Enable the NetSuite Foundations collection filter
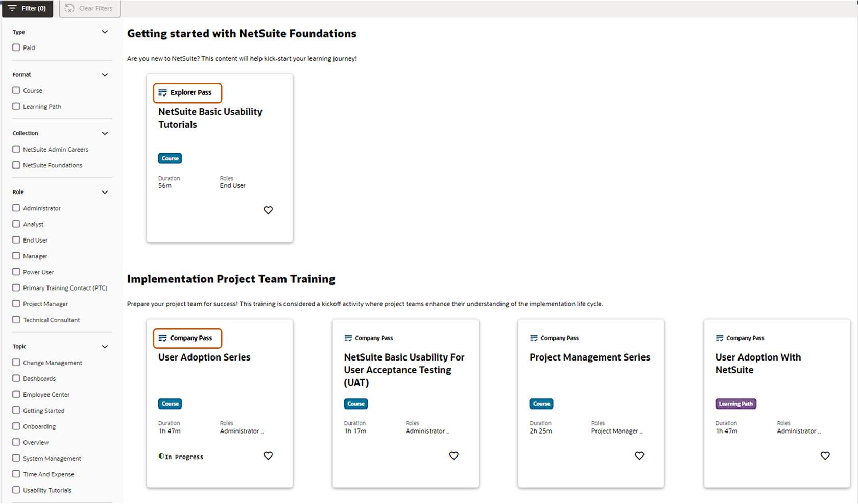The width and height of the screenshot is (858, 504). 16,165
